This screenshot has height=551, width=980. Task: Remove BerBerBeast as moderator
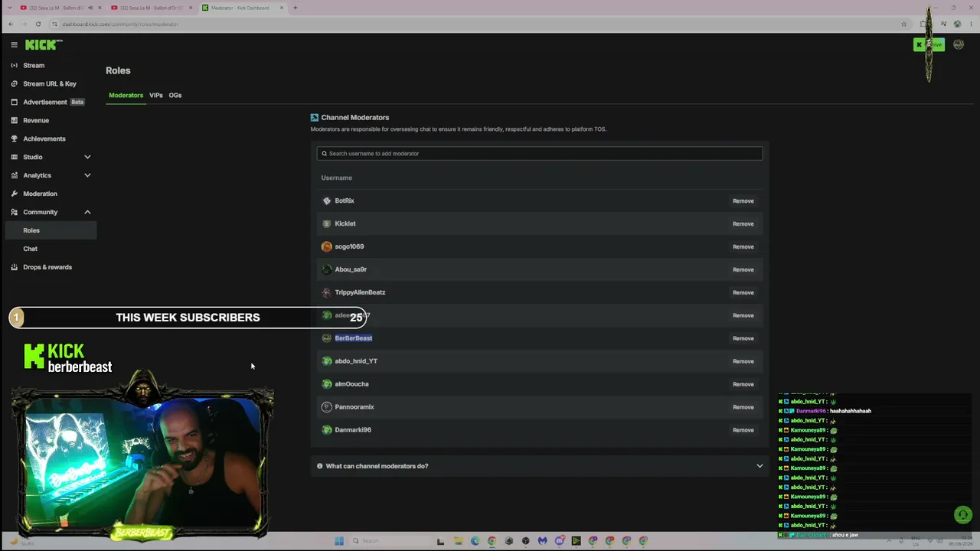(743, 338)
